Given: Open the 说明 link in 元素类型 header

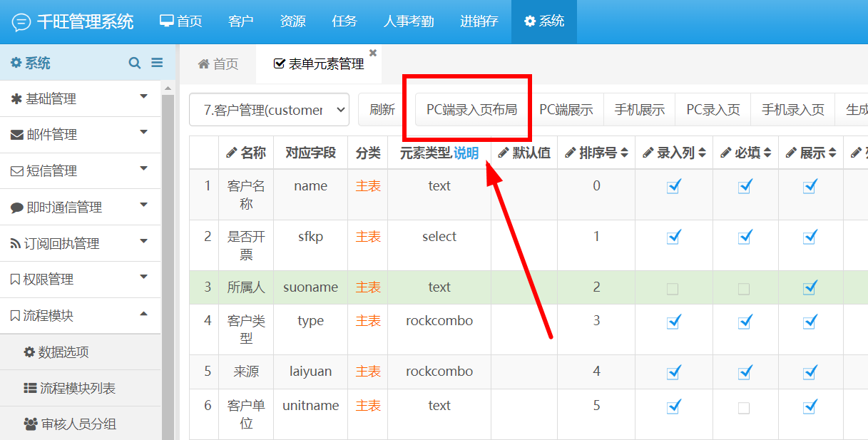Looking at the screenshot, I should point(466,153).
